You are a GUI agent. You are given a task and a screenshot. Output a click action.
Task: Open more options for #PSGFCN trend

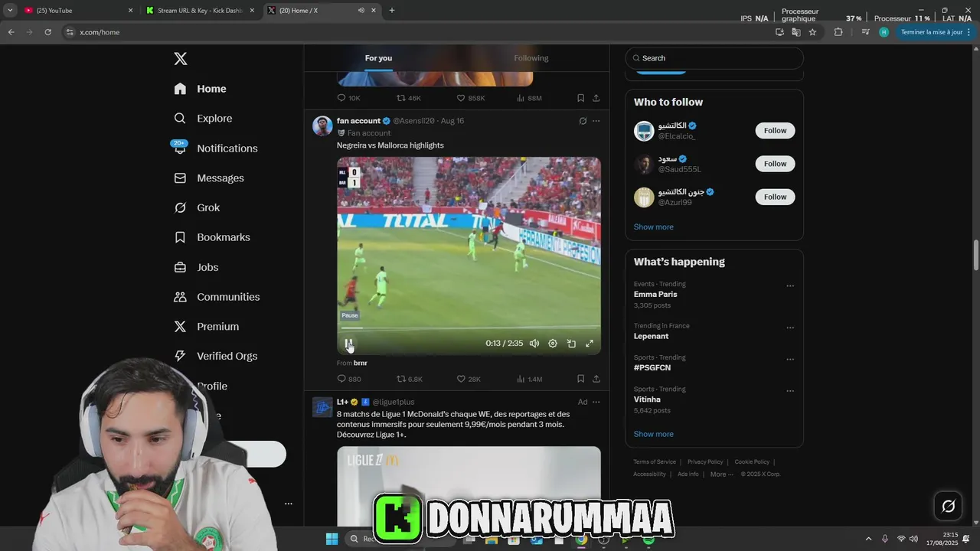[790, 360]
